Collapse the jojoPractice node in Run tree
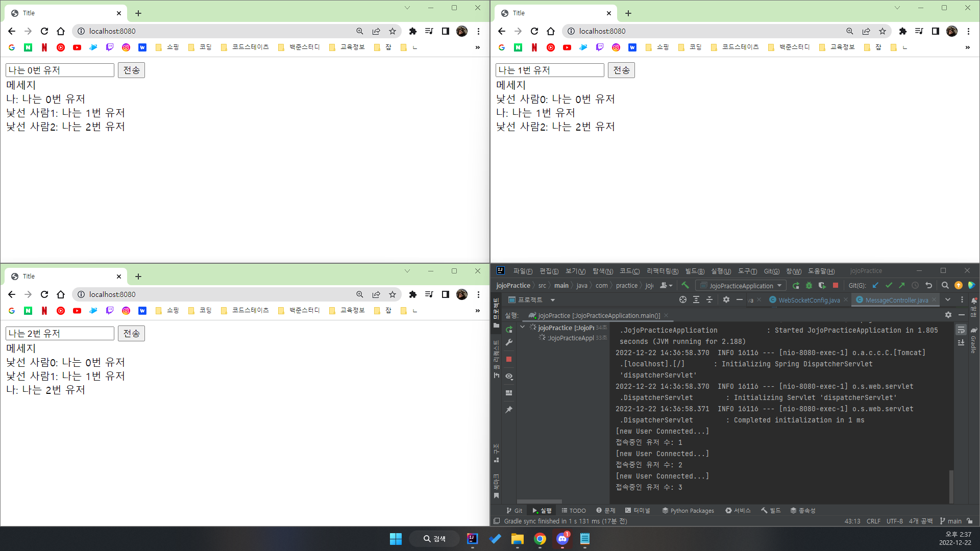Image resolution: width=980 pixels, height=551 pixels. (522, 327)
